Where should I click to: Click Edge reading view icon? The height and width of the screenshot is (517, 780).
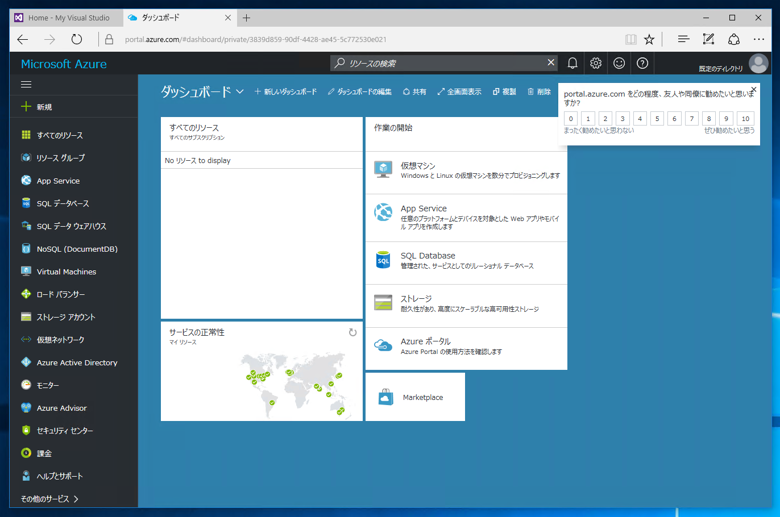(x=631, y=39)
